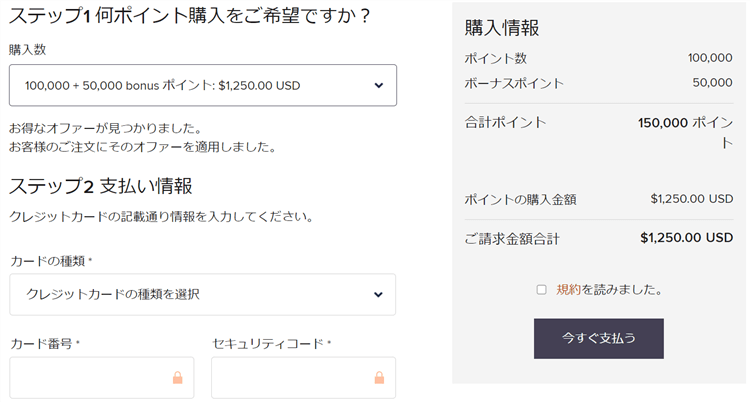Open the 規約 terms link
Viewport: 750px width, 402px height.
(x=568, y=290)
